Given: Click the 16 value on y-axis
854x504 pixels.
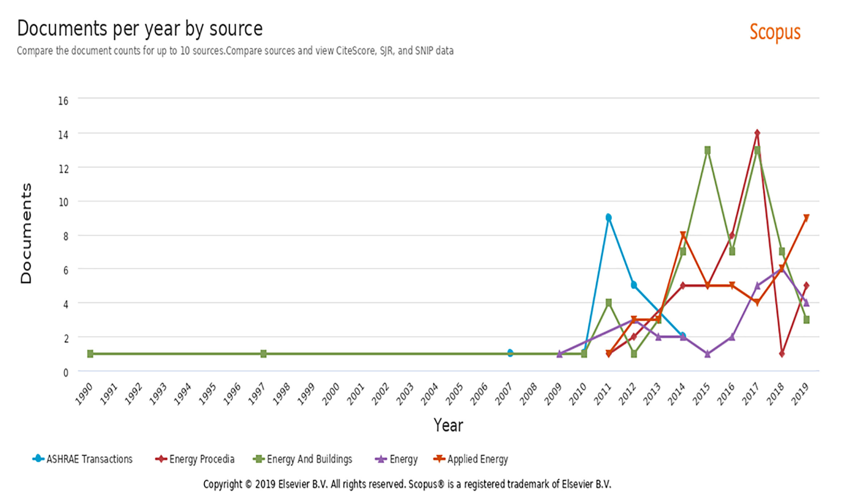Looking at the screenshot, I should [63, 101].
